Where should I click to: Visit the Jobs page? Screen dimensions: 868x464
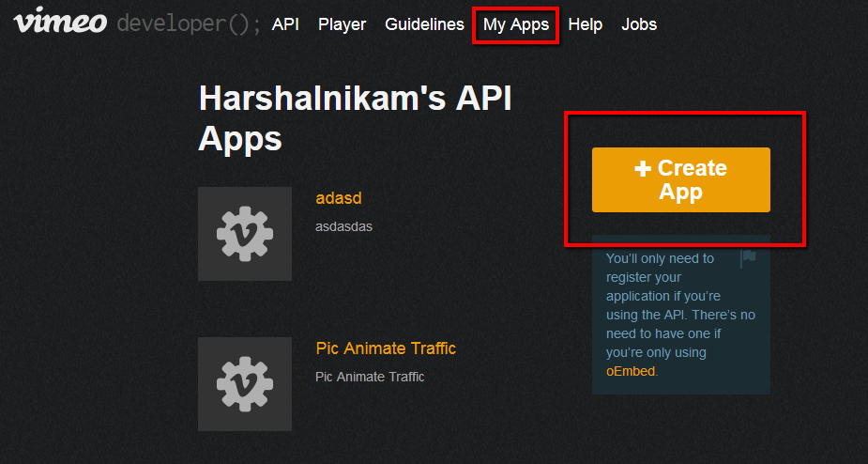[639, 24]
